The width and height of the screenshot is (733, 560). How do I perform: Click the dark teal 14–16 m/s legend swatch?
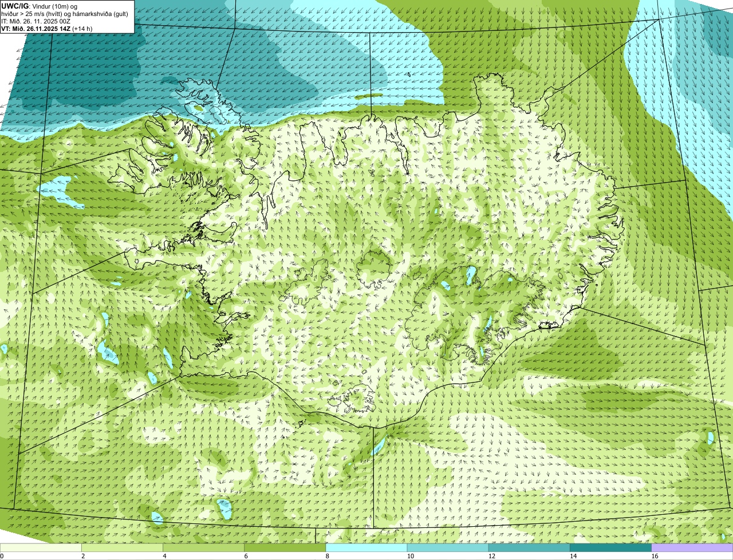[x=611, y=548]
